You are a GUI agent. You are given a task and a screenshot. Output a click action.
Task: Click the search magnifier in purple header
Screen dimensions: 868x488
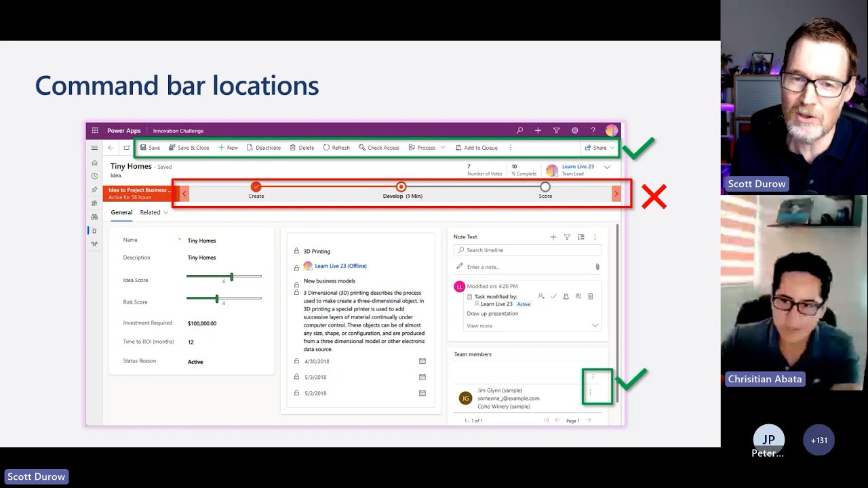tap(519, 130)
